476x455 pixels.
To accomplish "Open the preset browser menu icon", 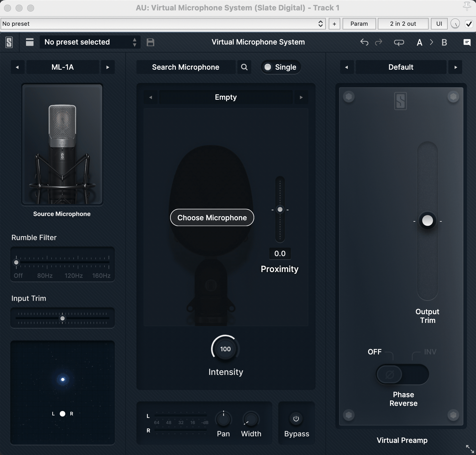I will pos(30,42).
